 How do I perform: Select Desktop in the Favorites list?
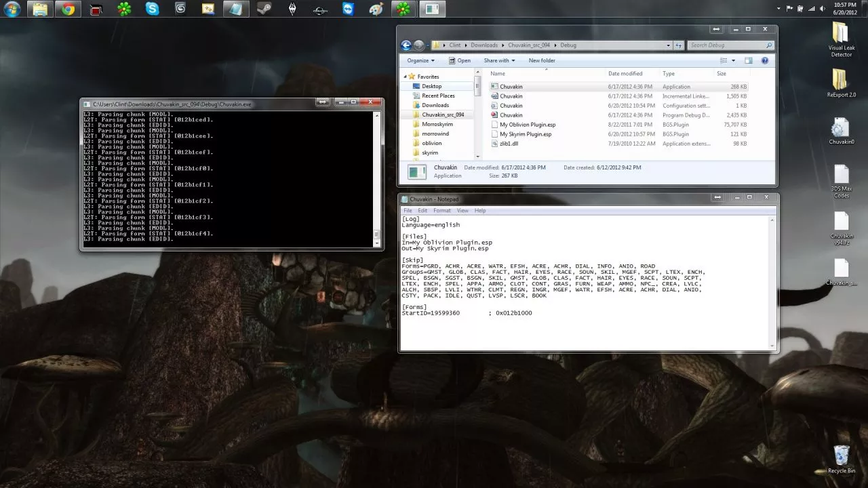tap(431, 86)
